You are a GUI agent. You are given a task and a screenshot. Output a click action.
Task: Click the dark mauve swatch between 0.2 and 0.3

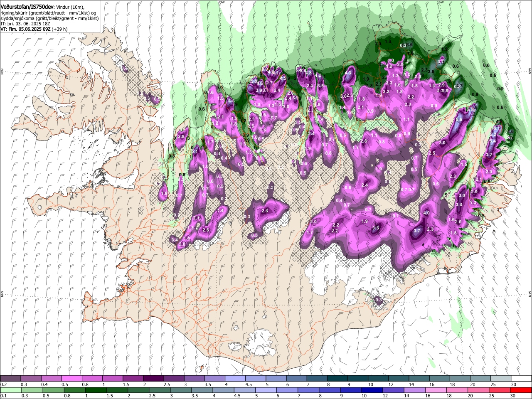point(11,379)
